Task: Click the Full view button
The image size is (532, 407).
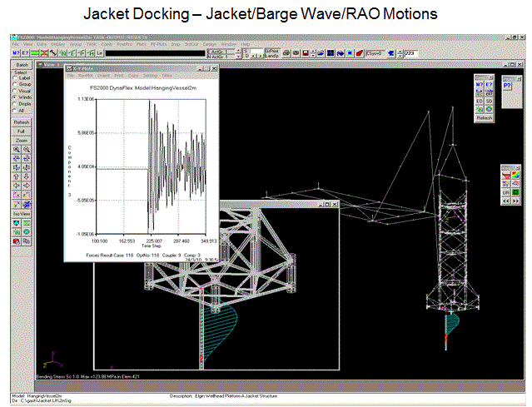Action: pos(22,132)
